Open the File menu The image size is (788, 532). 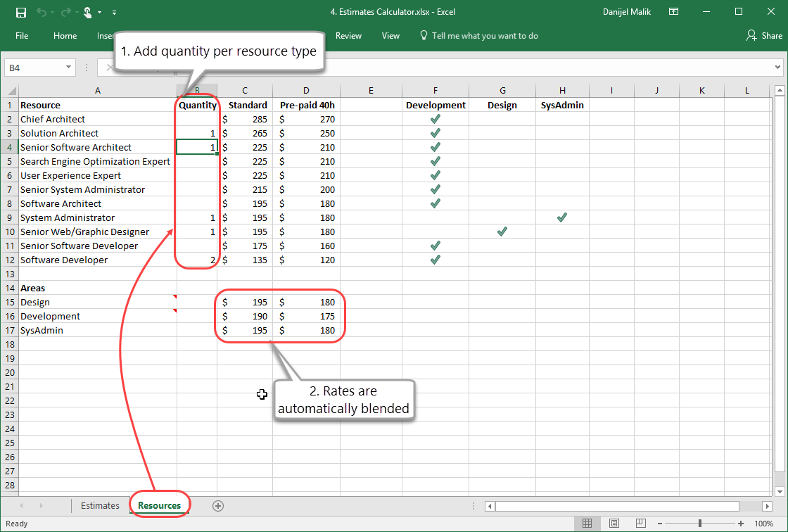[x=22, y=36]
